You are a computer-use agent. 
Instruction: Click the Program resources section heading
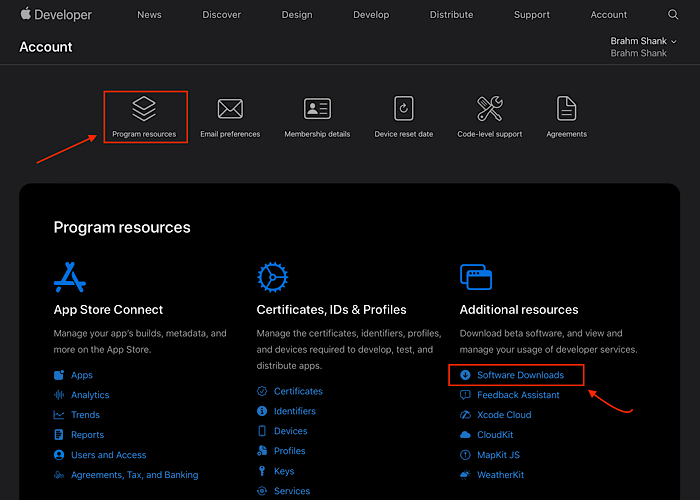pos(122,227)
